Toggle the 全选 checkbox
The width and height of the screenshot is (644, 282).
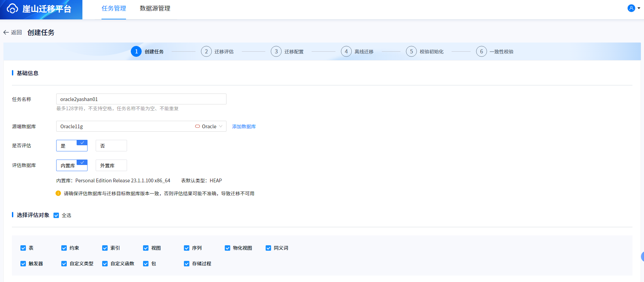(x=56, y=215)
